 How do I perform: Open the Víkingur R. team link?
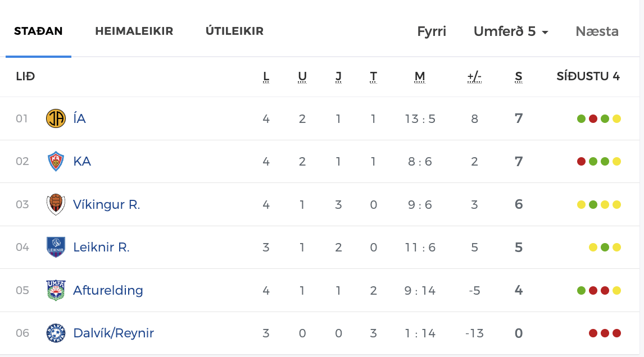click(x=107, y=204)
